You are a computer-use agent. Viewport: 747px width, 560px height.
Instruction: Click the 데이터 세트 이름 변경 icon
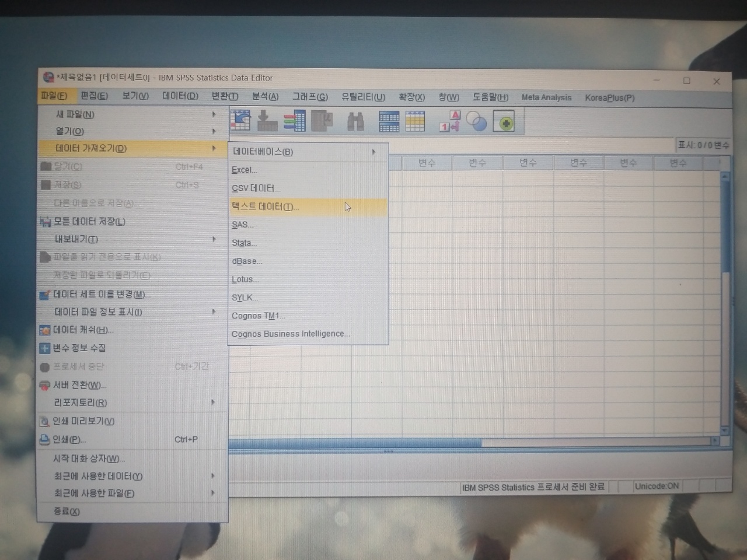tap(45, 295)
